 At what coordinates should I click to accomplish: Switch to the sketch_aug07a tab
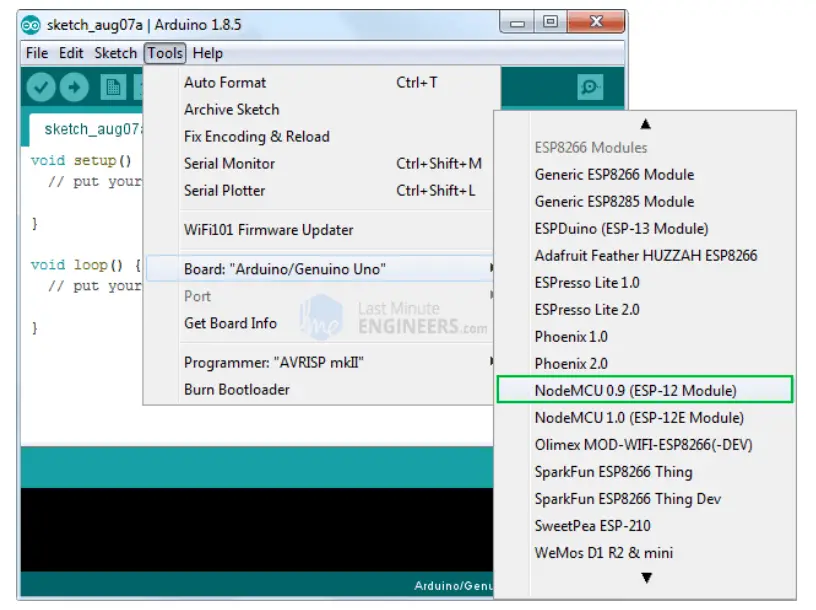click(86, 129)
